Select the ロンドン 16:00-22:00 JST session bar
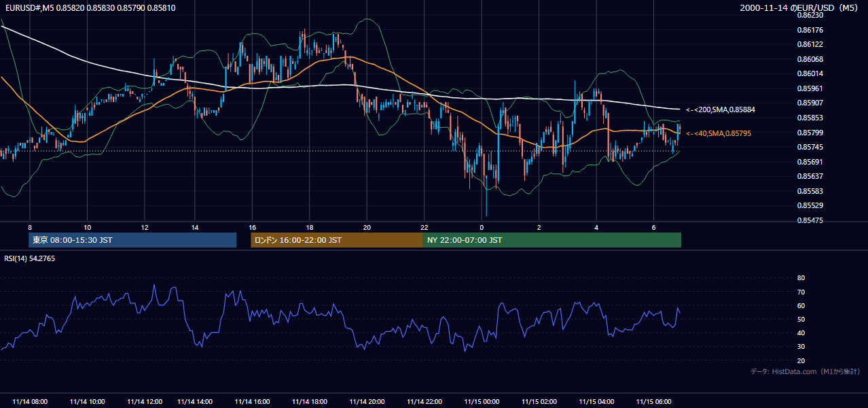 (337, 240)
